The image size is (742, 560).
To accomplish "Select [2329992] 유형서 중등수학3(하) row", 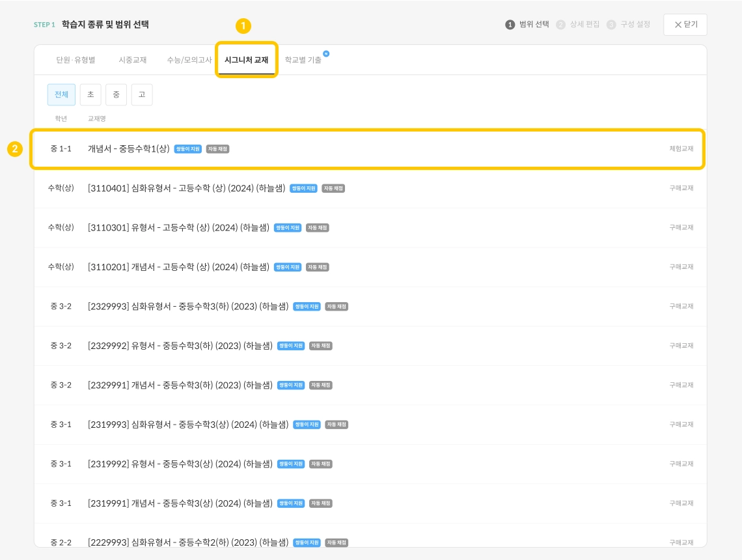I will [370, 346].
